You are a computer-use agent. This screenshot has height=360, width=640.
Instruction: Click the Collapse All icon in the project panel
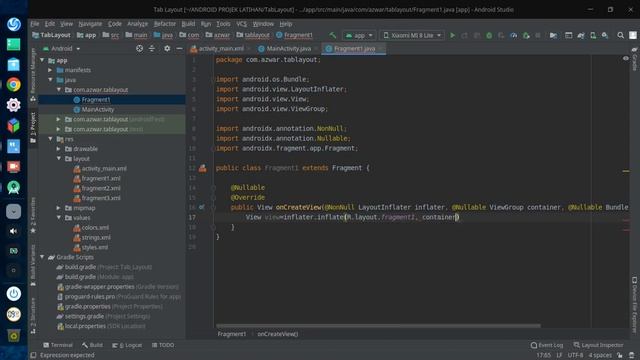pos(152,49)
